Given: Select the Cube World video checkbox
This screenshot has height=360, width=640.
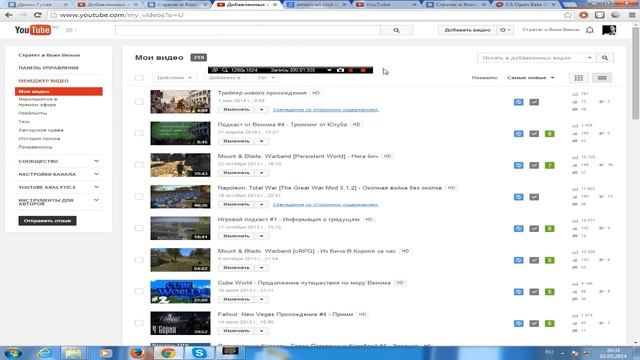Looking at the screenshot, I should [x=139, y=291].
